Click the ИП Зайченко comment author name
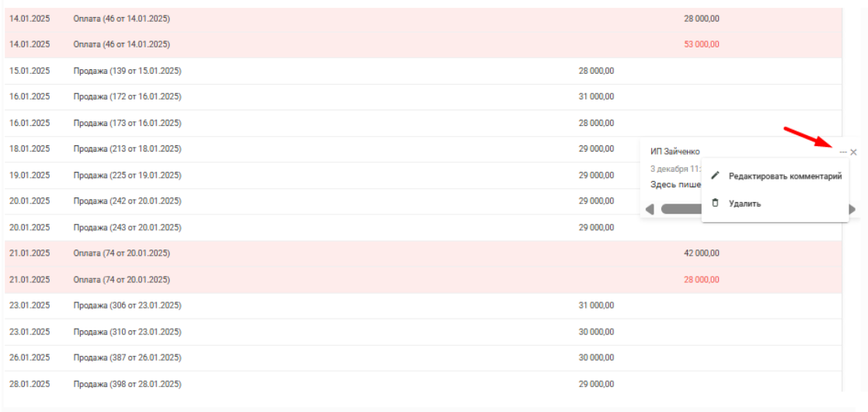This screenshot has width=868, height=412. (x=675, y=152)
